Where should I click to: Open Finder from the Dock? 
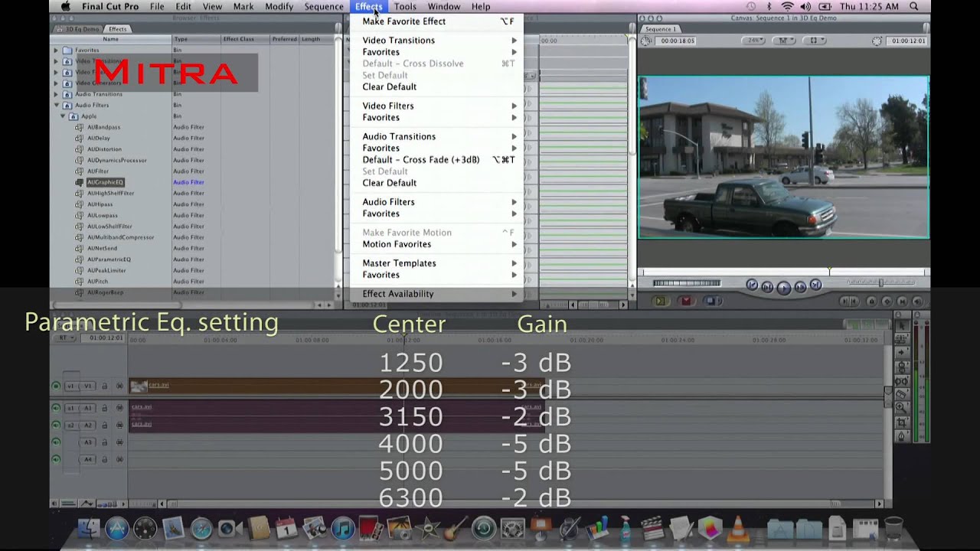(x=89, y=528)
